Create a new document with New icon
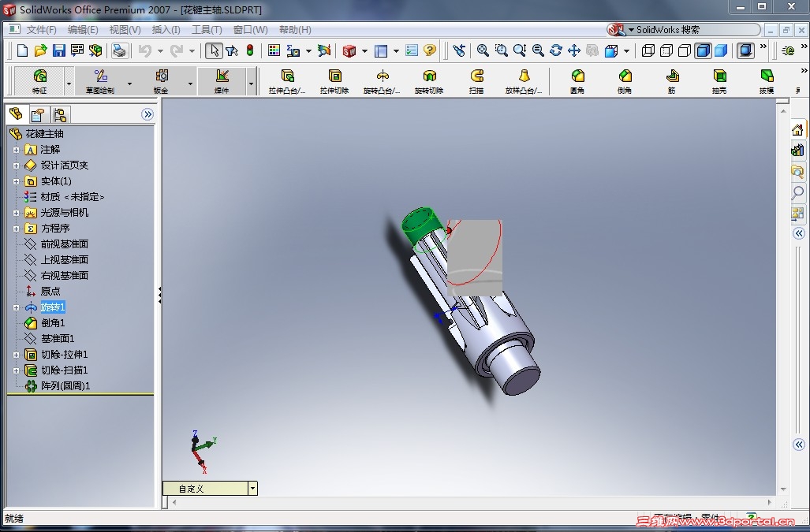 tap(22, 50)
